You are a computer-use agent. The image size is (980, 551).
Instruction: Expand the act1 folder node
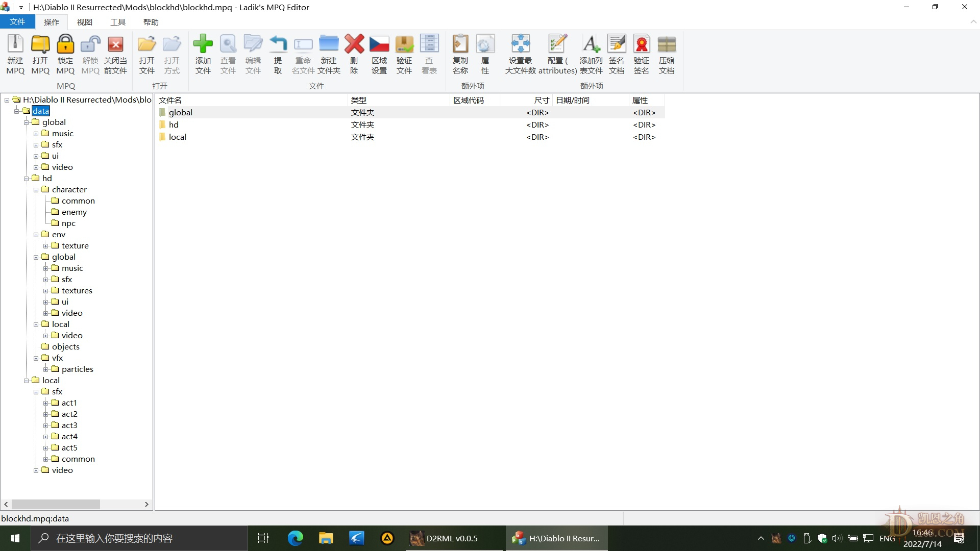point(45,403)
